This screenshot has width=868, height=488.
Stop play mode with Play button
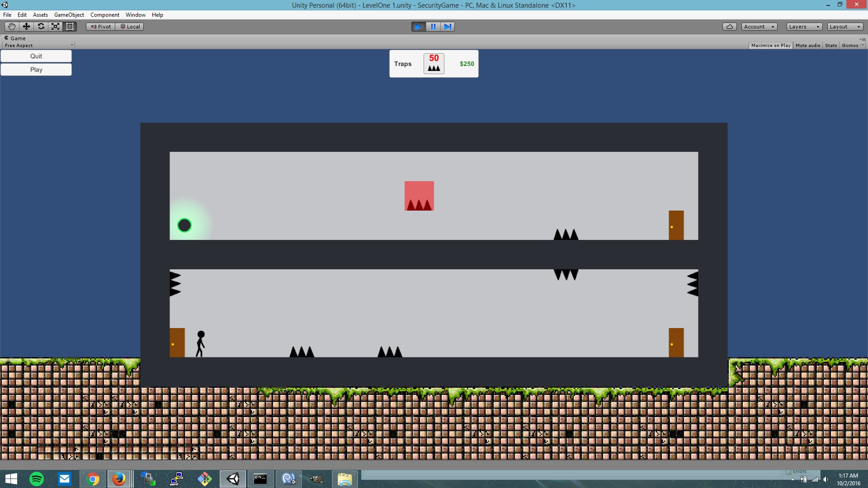pos(418,27)
